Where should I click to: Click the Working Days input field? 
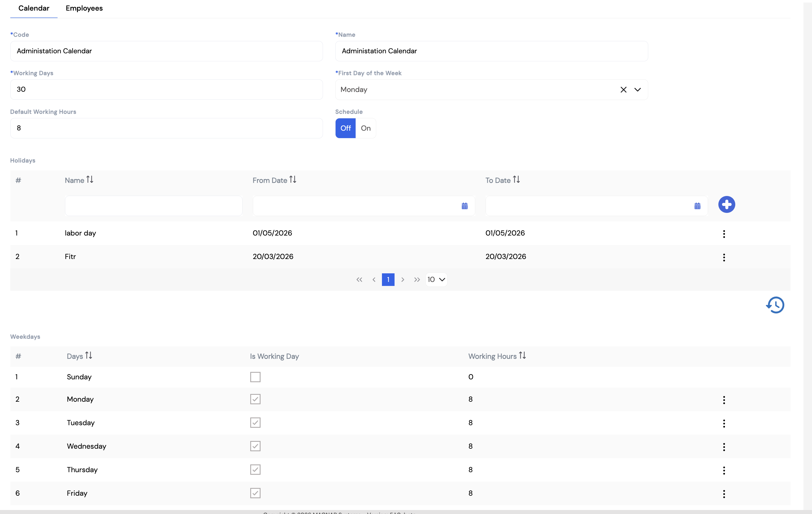(x=167, y=89)
